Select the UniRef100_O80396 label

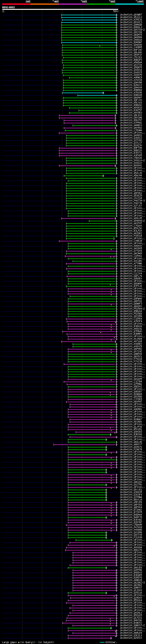click(131, 118)
